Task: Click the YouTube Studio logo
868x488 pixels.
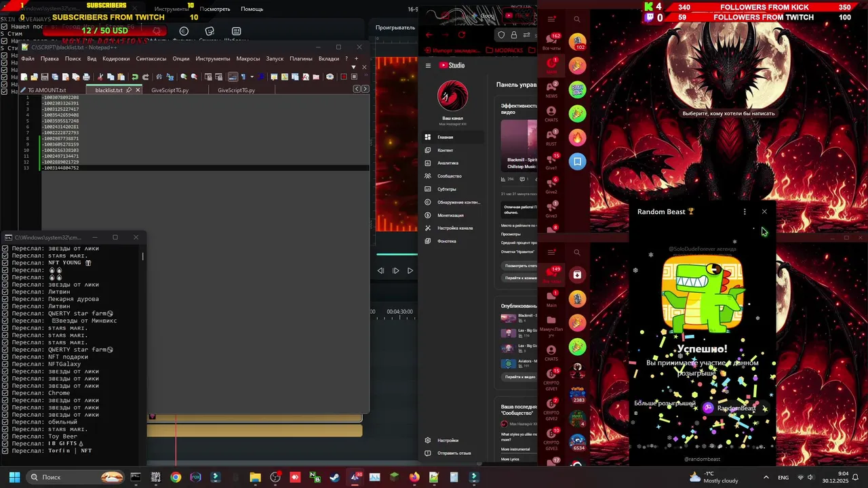Action: coord(452,66)
